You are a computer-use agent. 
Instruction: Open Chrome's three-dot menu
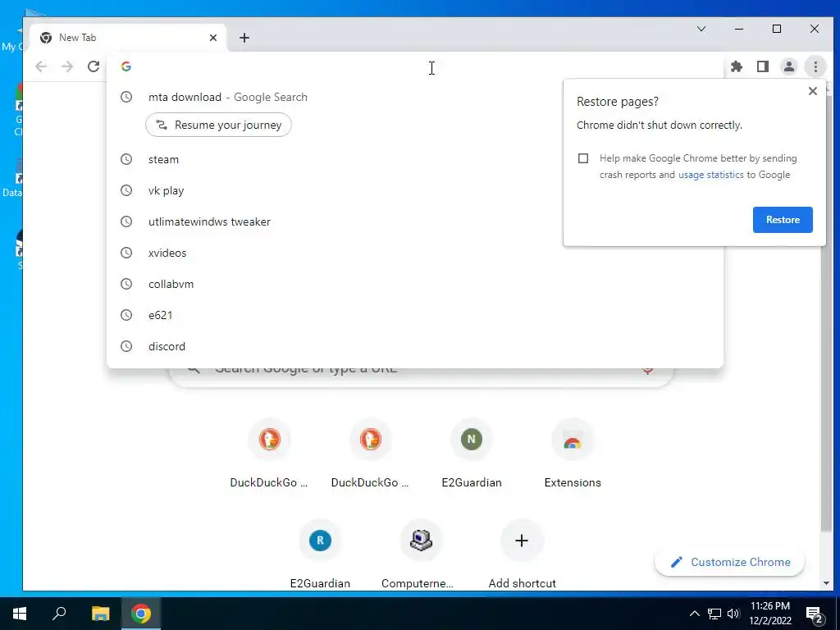[815, 66]
